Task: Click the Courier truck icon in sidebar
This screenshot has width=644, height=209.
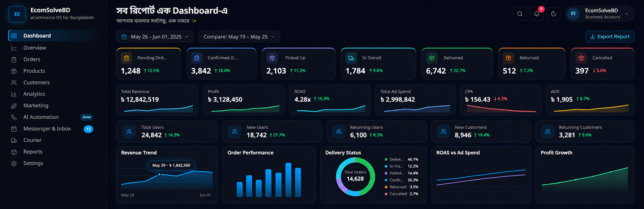Action: (14, 140)
